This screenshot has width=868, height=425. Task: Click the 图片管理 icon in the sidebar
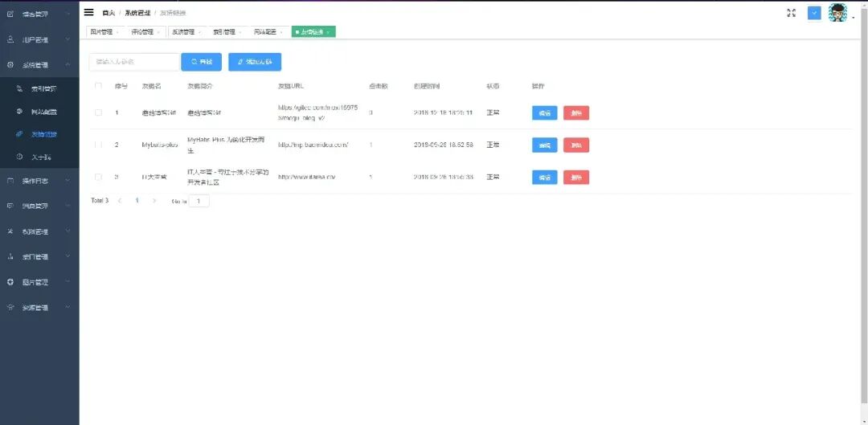click(10, 282)
